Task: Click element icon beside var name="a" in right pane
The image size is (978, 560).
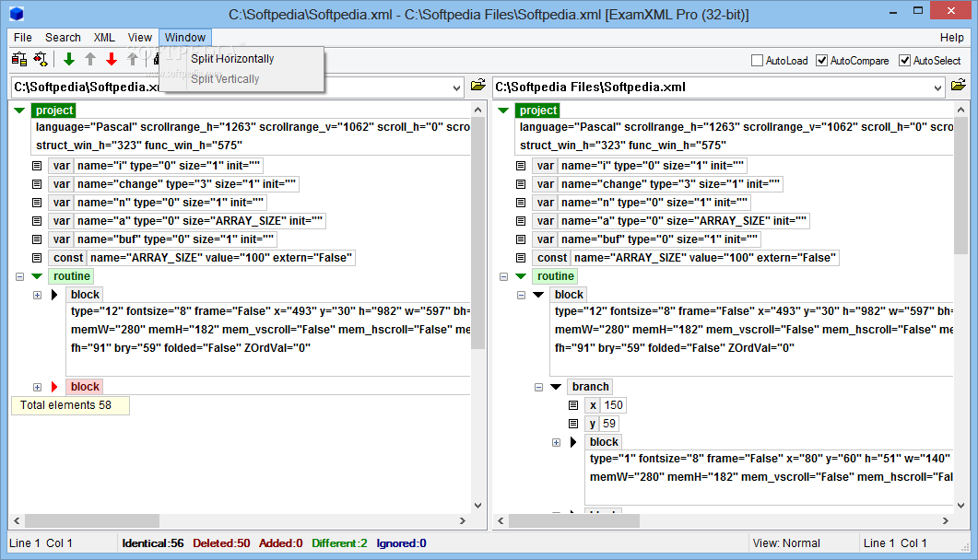Action: 521,221
